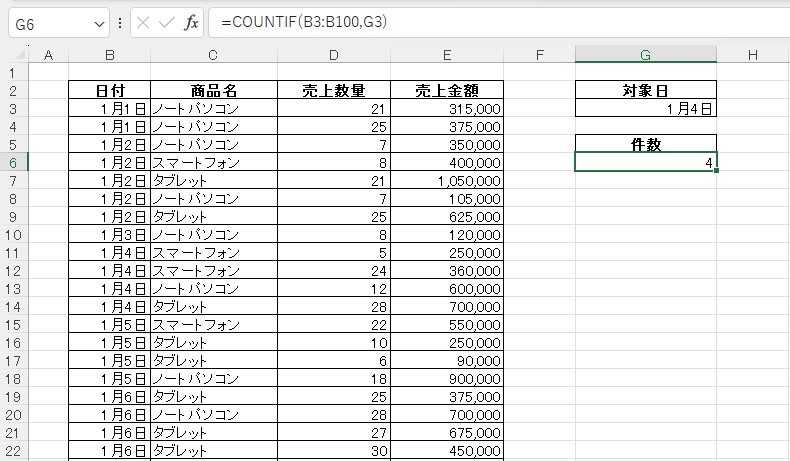Click the fill handle of cell G6
790x461 pixels.
(716, 171)
